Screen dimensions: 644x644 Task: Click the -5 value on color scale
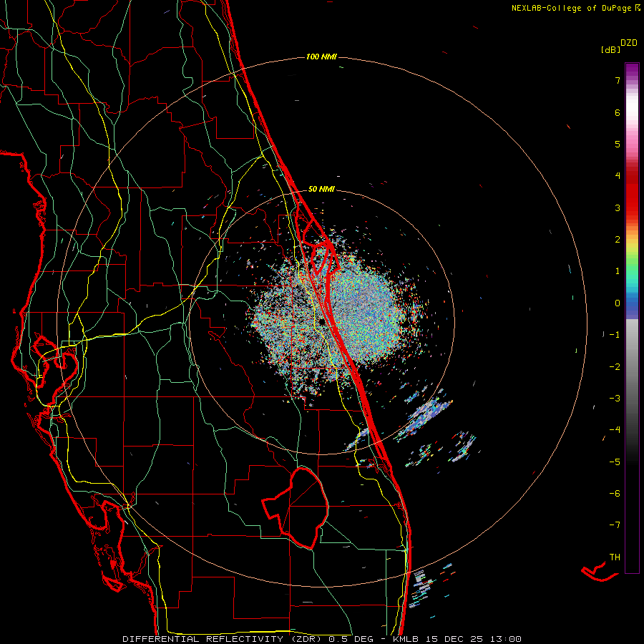(615, 462)
